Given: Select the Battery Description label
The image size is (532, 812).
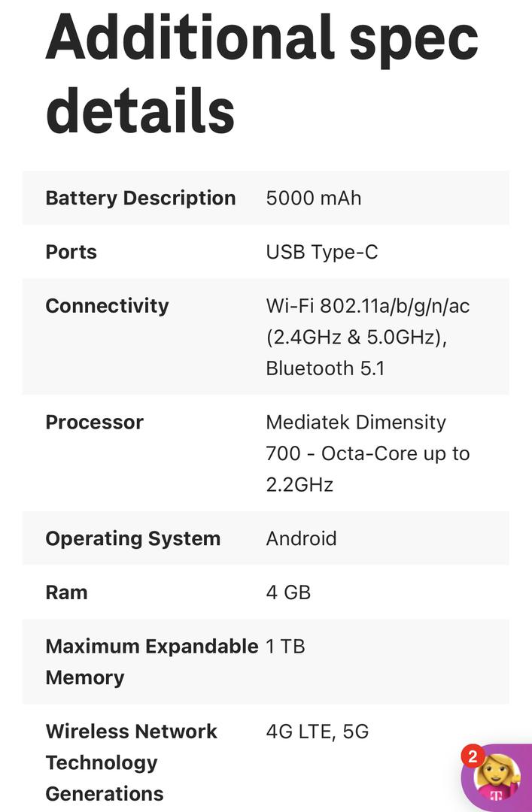Looking at the screenshot, I should pos(141,198).
